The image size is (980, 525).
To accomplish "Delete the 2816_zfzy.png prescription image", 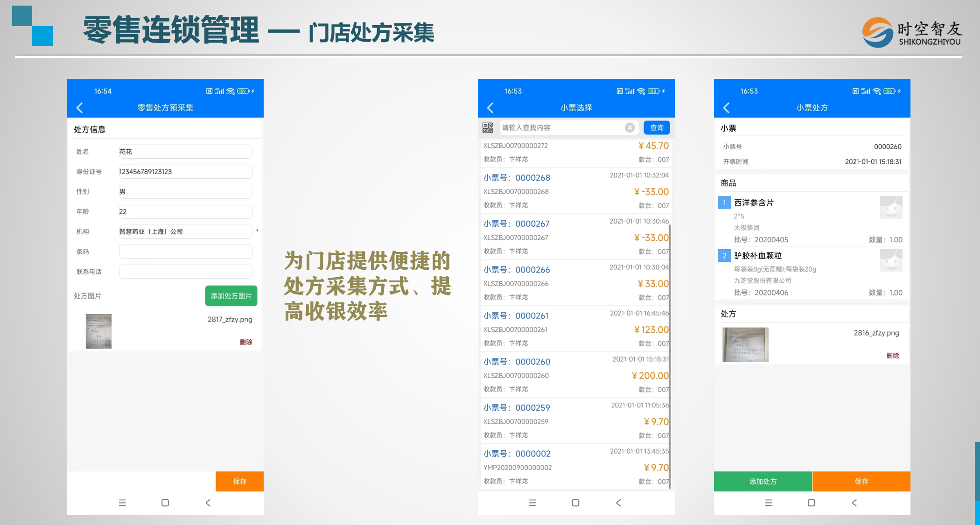I will (x=892, y=356).
